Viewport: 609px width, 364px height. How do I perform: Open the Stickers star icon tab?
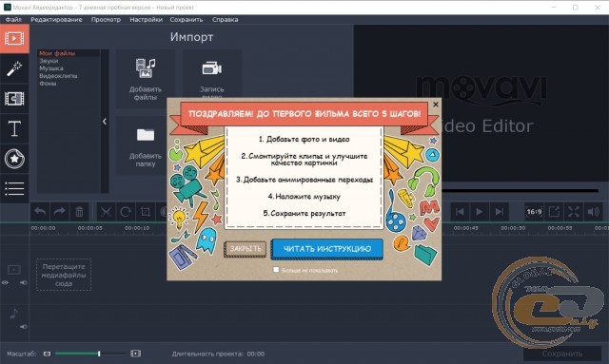click(14, 159)
